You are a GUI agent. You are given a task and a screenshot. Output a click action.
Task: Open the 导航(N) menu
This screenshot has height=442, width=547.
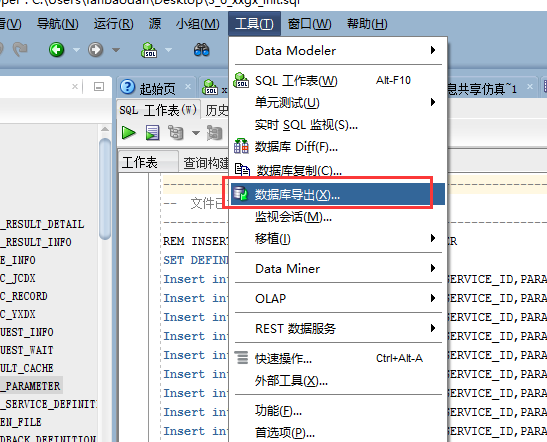[x=58, y=24]
